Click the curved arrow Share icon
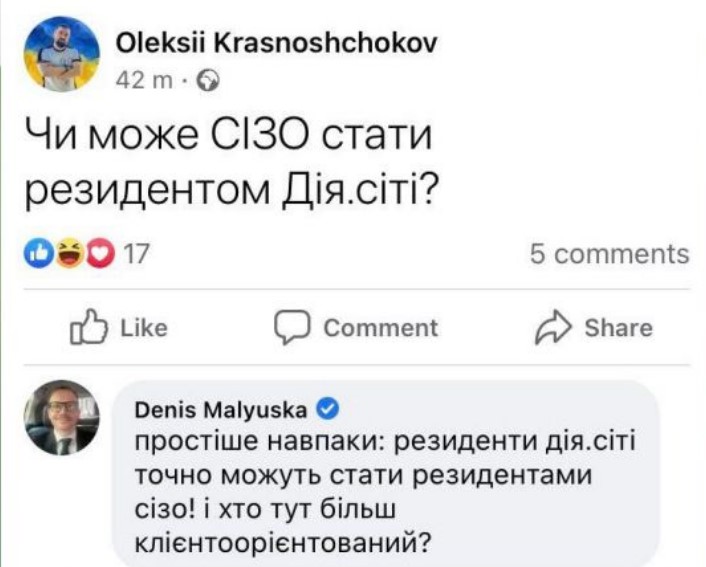The width and height of the screenshot is (706, 567). pos(553,327)
